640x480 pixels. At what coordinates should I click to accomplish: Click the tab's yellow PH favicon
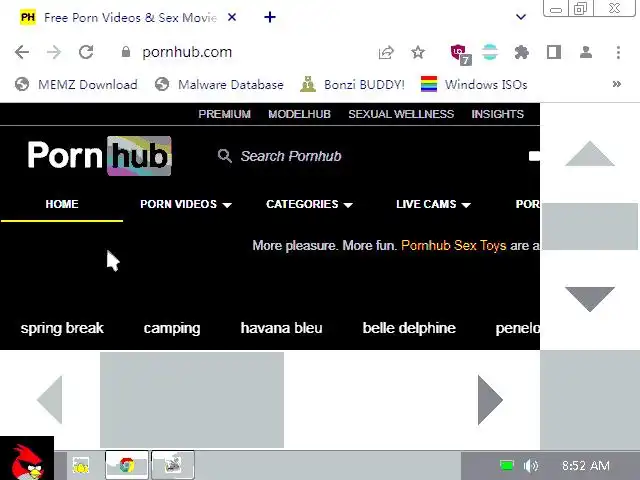pyautogui.click(x=28, y=17)
